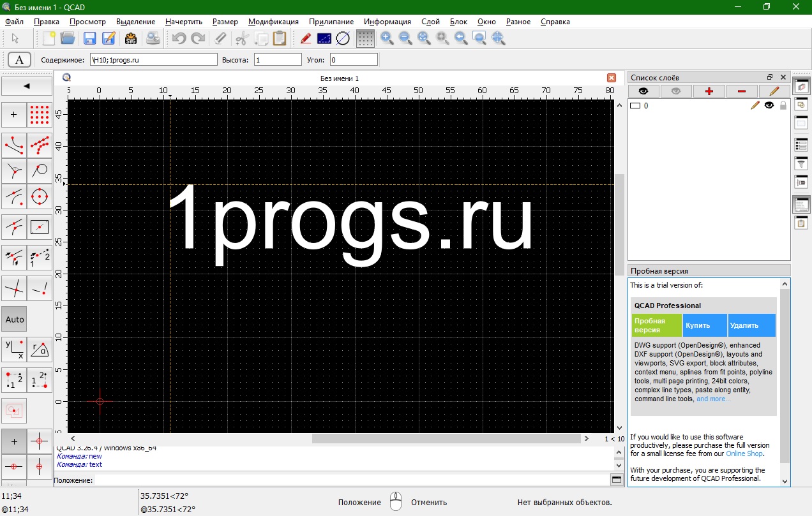This screenshot has width=812, height=516.
Task: Click the blue screen-based linetypes icon
Action: (324, 38)
